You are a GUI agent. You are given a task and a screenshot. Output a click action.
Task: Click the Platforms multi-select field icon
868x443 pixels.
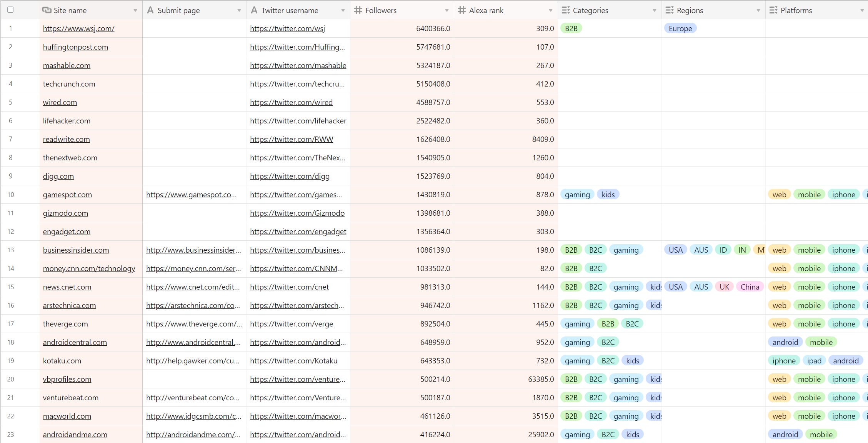pos(773,10)
